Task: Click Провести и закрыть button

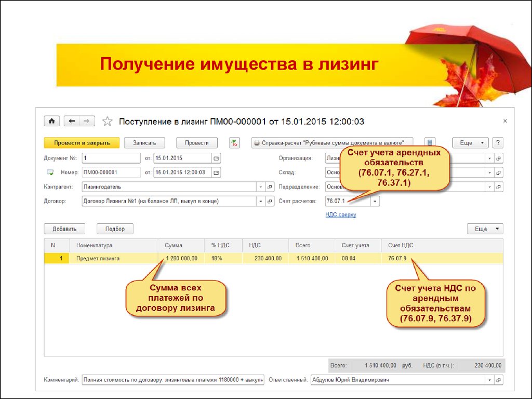Action: 82,143
